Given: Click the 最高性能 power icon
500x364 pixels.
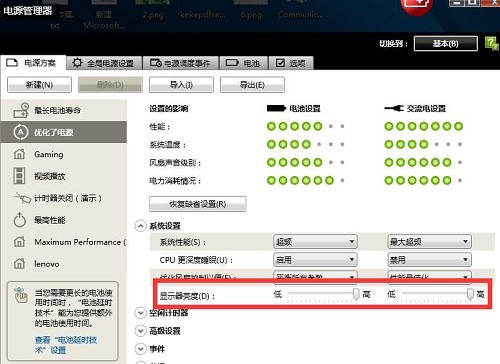Looking at the screenshot, I should [20, 220].
